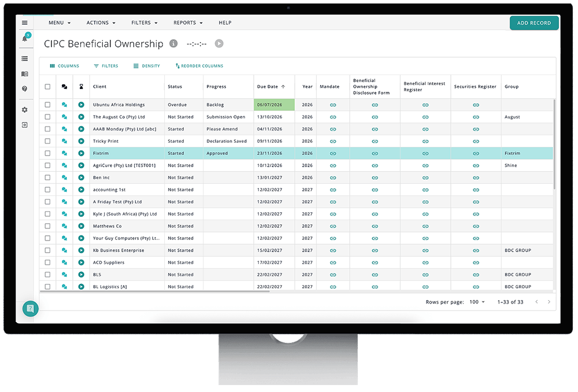Viewport: 578px width, 392px height.
Task: Open comments icon for accounting 1st
Action: pos(65,190)
